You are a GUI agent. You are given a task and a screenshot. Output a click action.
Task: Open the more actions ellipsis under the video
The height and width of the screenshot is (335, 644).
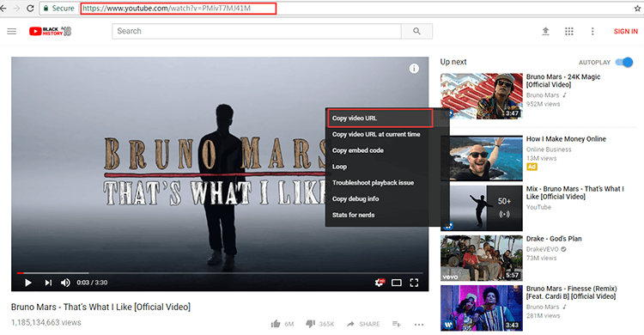419,325
